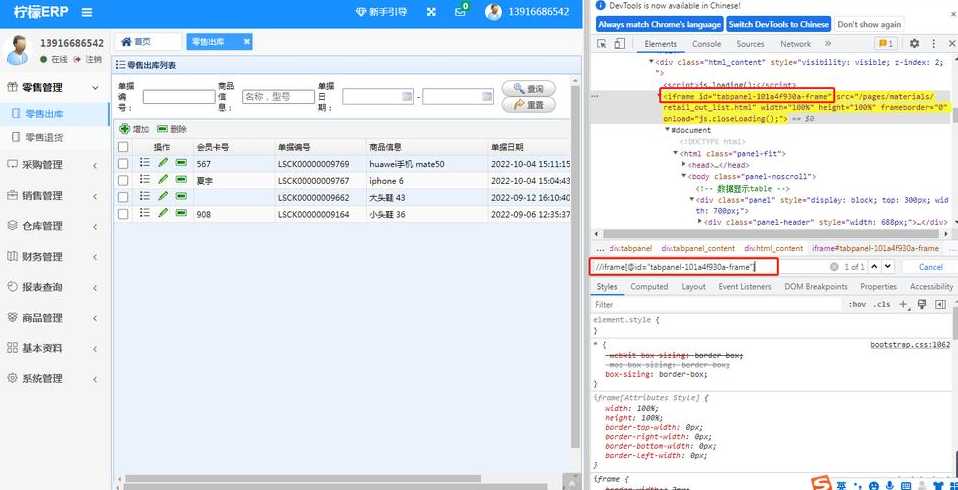Toggle DevTools device toolbar icon

click(620, 44)
